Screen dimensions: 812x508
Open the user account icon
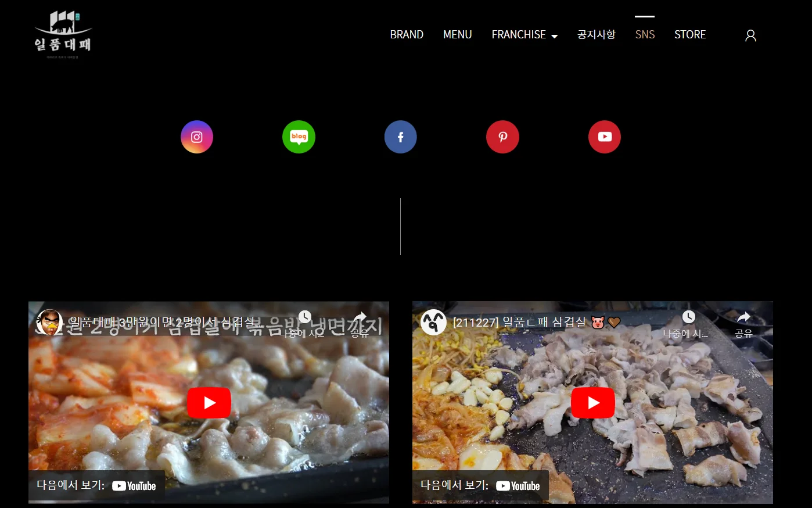(x=750, y=35)
